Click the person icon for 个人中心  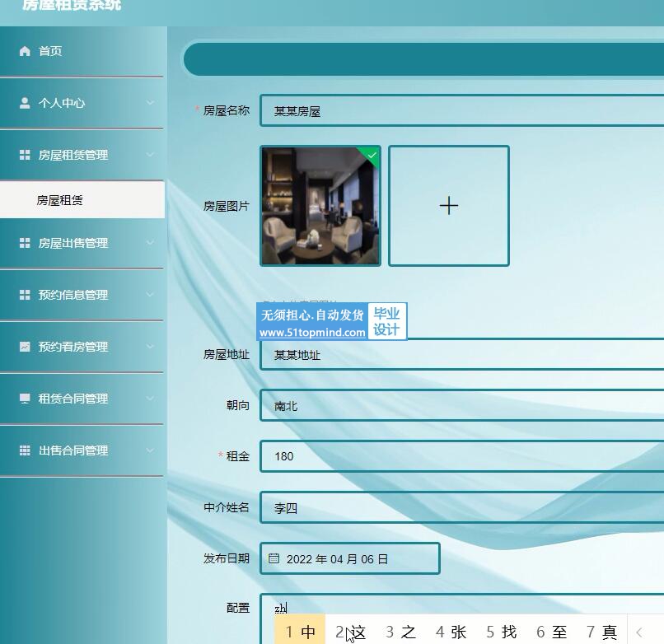point(25,103)
